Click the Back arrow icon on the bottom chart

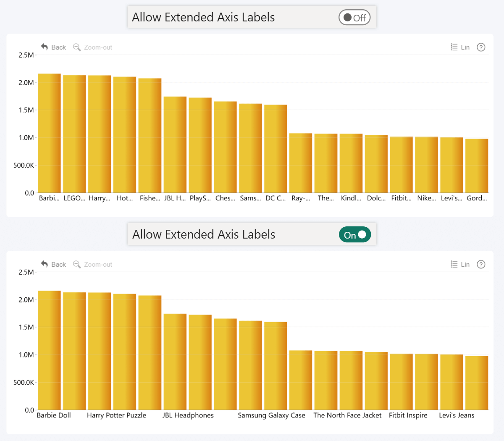tap(44, 264)
